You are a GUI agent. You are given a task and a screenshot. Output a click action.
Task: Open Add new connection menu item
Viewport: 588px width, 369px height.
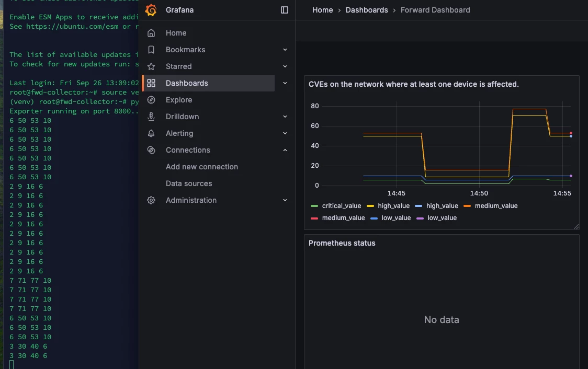[x=202, y=167]
